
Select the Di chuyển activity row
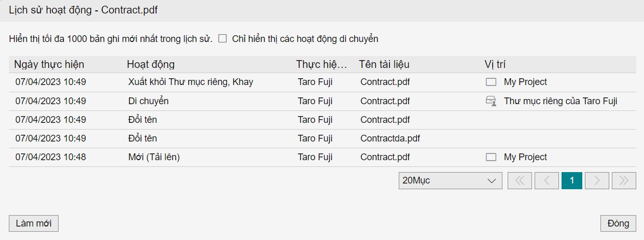click(323, 101)
